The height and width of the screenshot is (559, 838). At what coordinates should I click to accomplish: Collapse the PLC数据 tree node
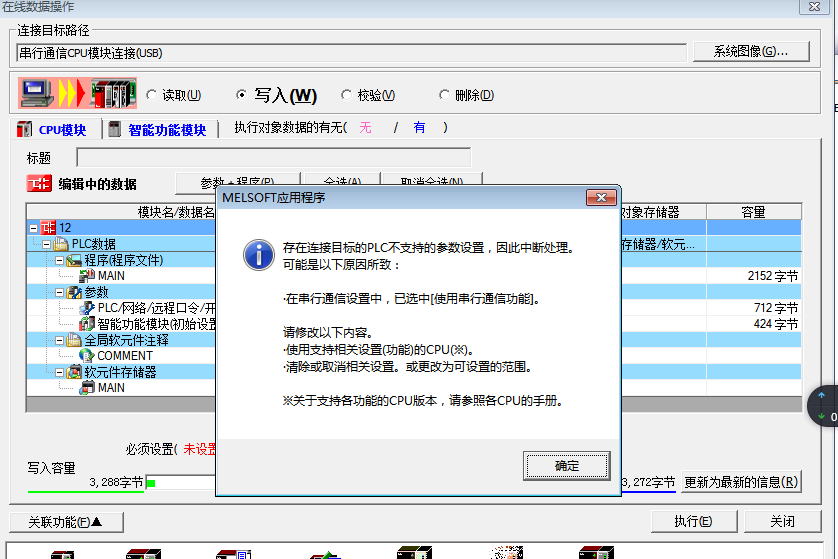tap(46, 244)
